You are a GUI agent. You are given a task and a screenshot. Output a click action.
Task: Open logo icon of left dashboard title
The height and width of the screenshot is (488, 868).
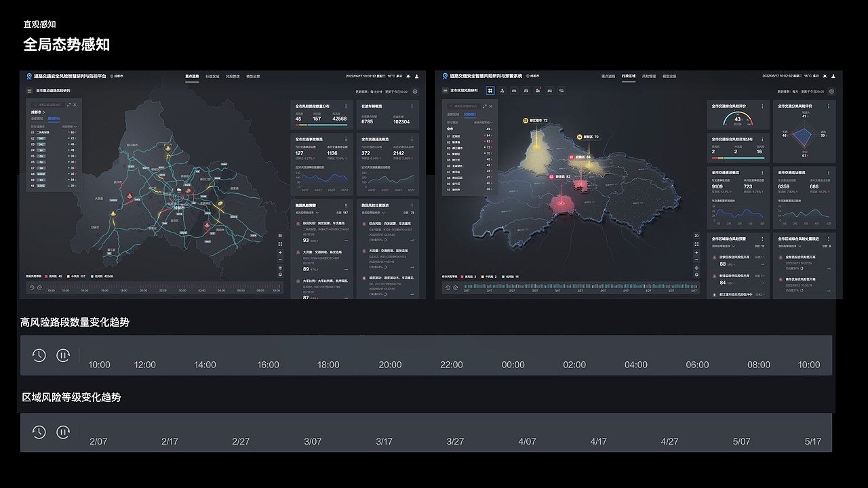(29, 76)
